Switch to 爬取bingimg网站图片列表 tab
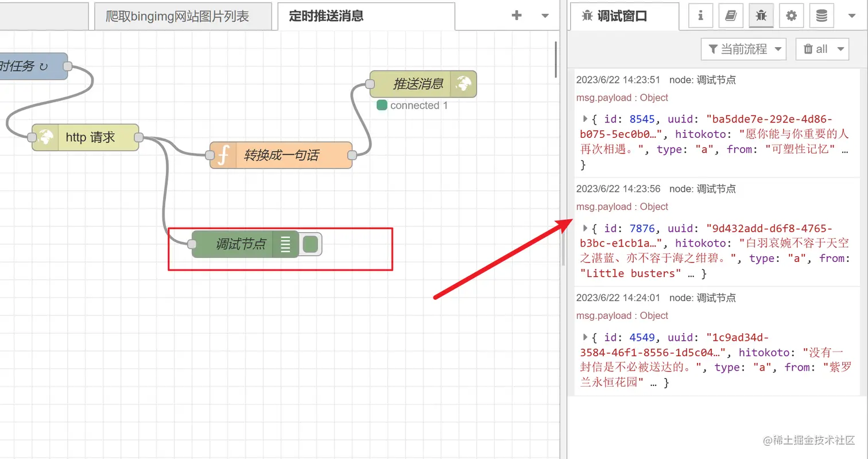The image size is (868, 459). (x=183, y=16)
